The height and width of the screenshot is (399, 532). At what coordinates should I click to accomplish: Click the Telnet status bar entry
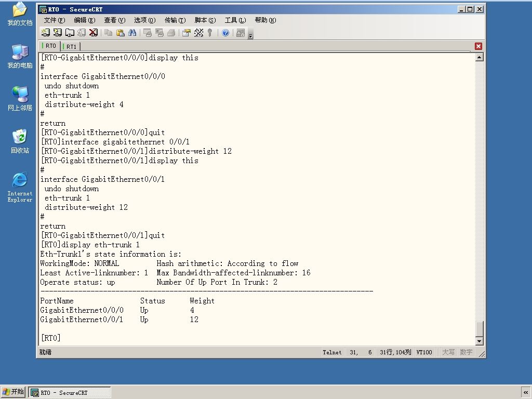pyautogui.click(x=332, y=352)
